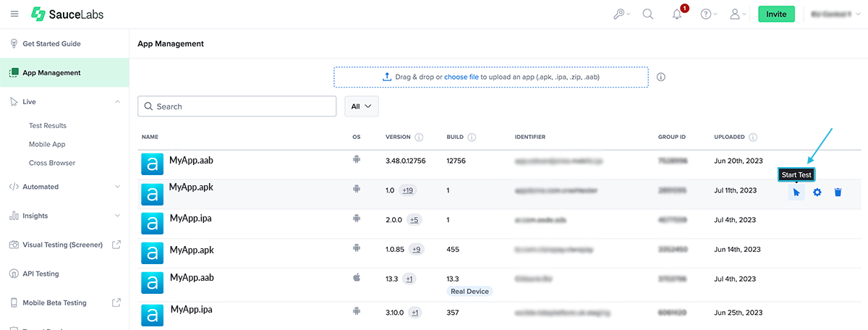Open settings gear for MyApp.apk row
Screen dimensions: 868x330
point(817,192)
